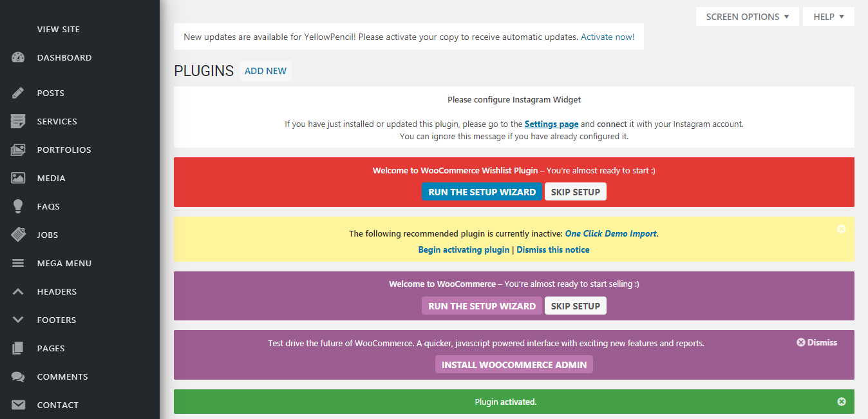Open the Headers menu item
This screenshot has width=868, height=419.
[57, 291]
